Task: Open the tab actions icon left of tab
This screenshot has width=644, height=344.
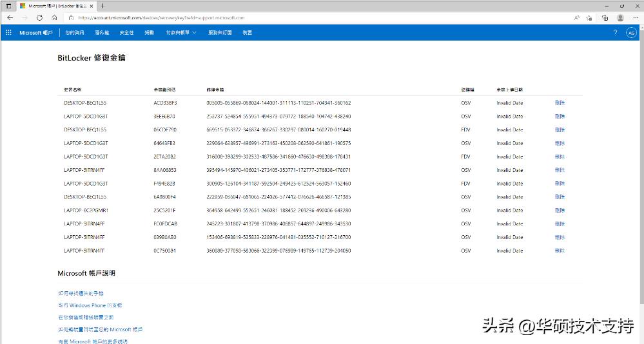Action: pyautogui.click(x=8, y=6)
